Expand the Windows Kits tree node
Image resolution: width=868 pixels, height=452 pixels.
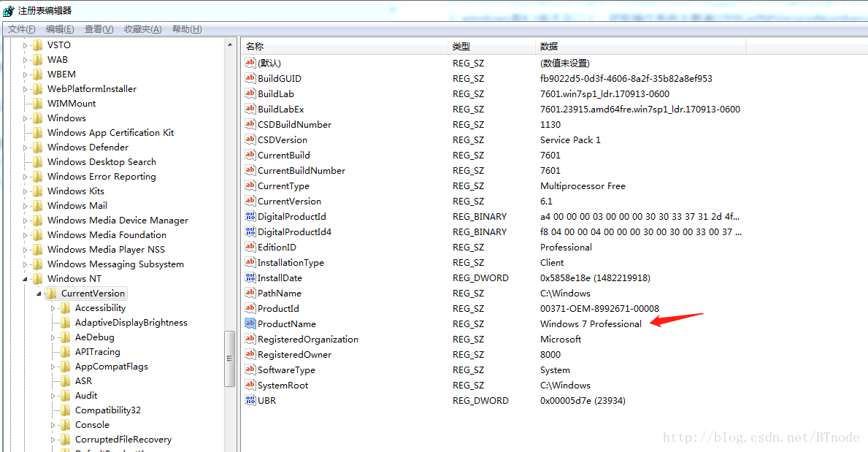pos(25,191)
